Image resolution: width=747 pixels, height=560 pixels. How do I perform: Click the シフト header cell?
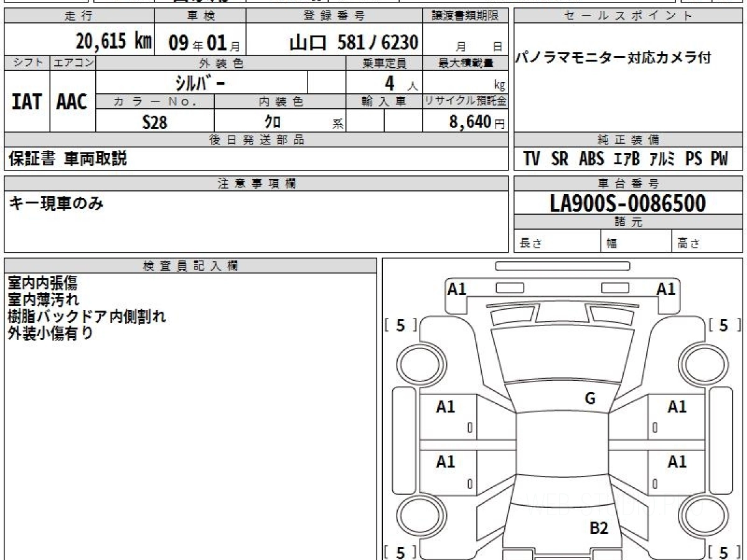tap(27, 63)
